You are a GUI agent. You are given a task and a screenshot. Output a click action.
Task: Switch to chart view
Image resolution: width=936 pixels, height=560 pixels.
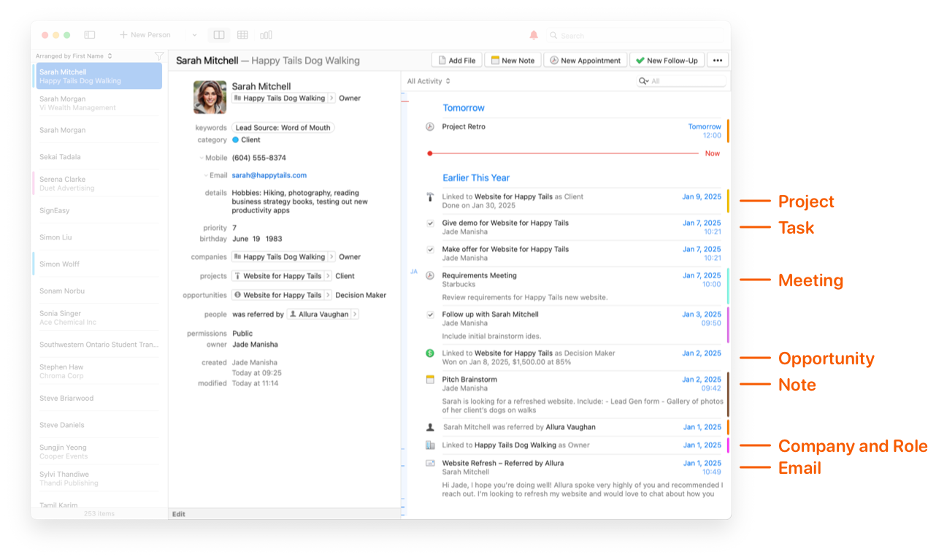[266, 34]
